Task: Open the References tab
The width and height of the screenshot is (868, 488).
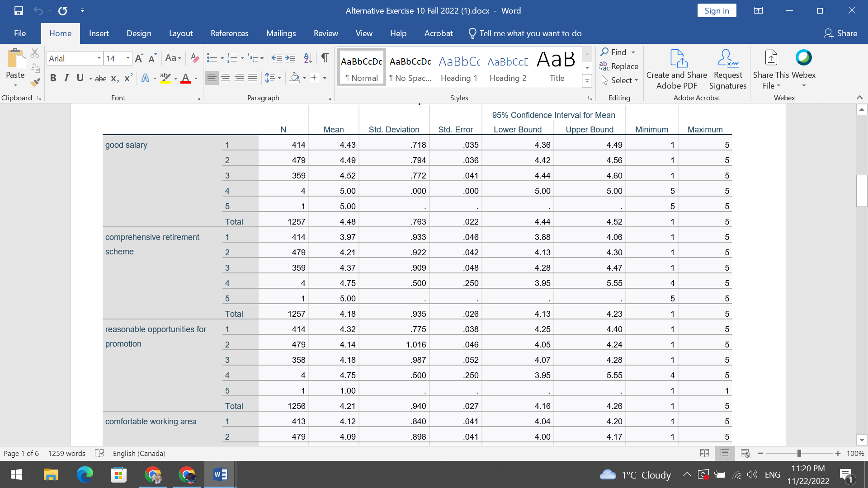Action: (x=229, y=33)
